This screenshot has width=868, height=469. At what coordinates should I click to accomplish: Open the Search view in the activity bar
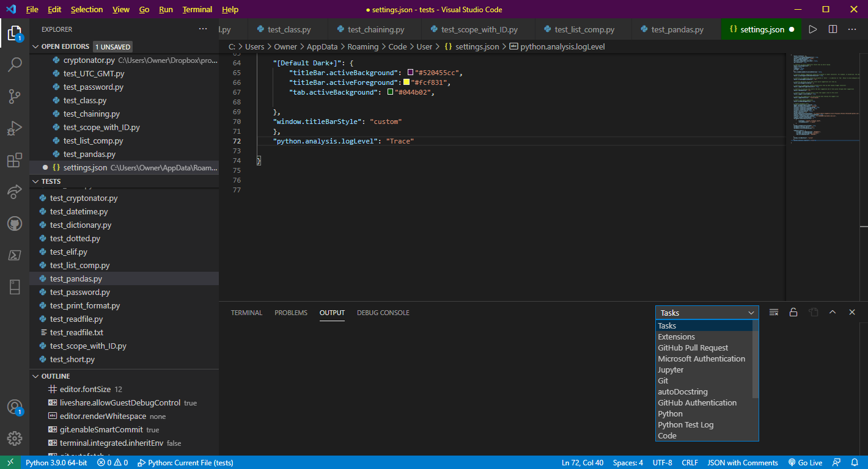point(14,65)
